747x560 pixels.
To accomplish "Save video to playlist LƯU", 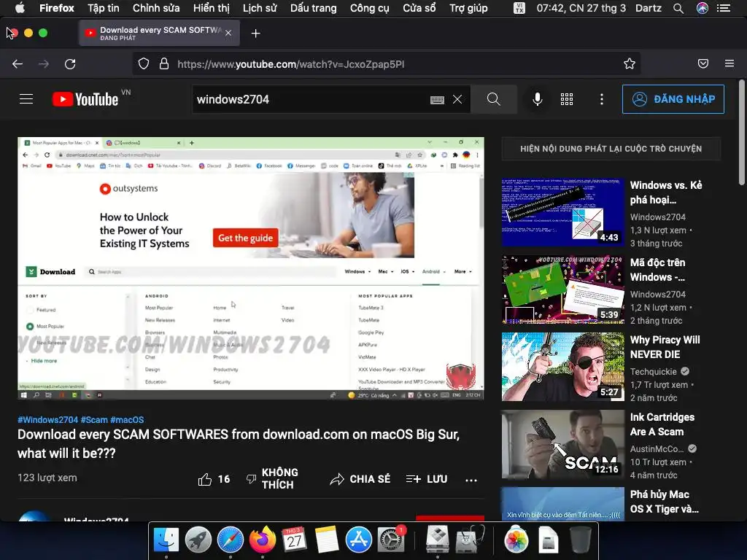I will point(426,479).
